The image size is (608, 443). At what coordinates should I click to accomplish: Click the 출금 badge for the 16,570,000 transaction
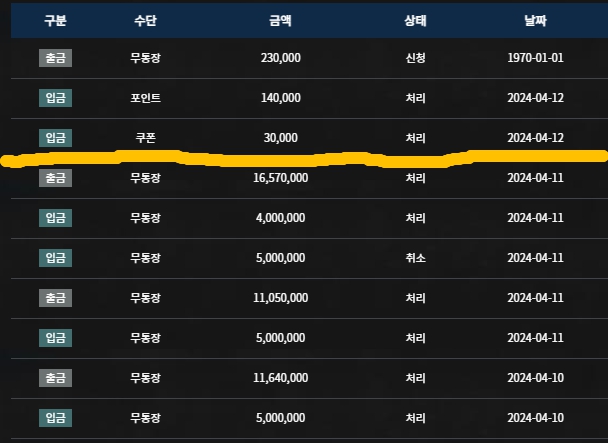point(55,178)
